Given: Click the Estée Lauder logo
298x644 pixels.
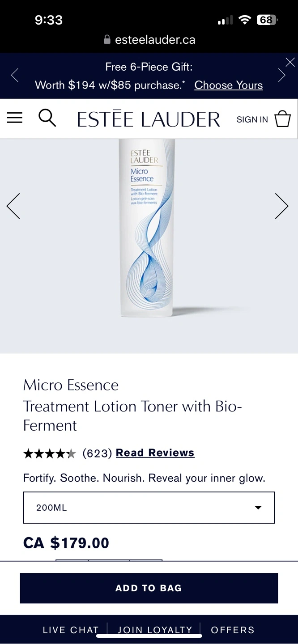Looking at the screenshot, I should coord(149,119).
